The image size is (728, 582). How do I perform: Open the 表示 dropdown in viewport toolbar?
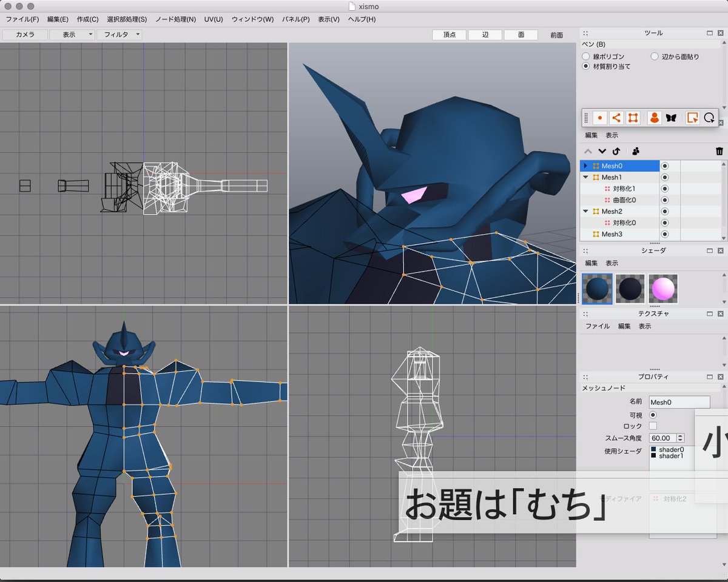[x=72, y=35]
